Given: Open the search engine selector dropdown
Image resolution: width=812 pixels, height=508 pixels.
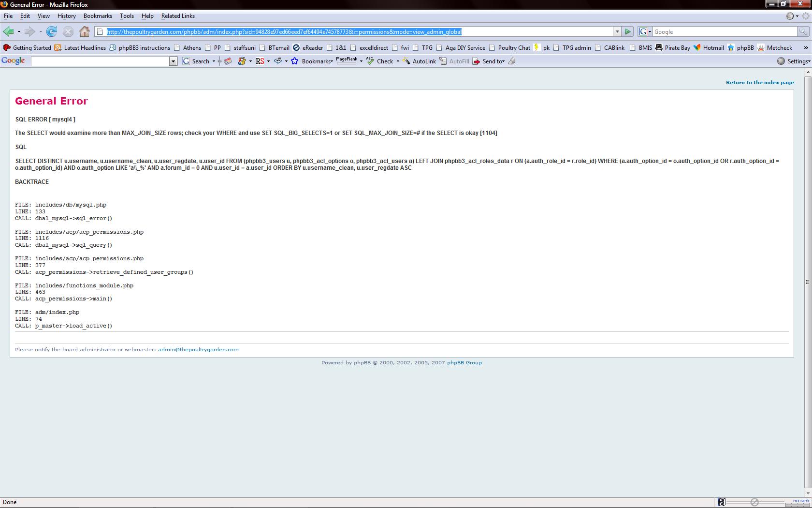Looking at the screenshot, I should tap(645, 32).
